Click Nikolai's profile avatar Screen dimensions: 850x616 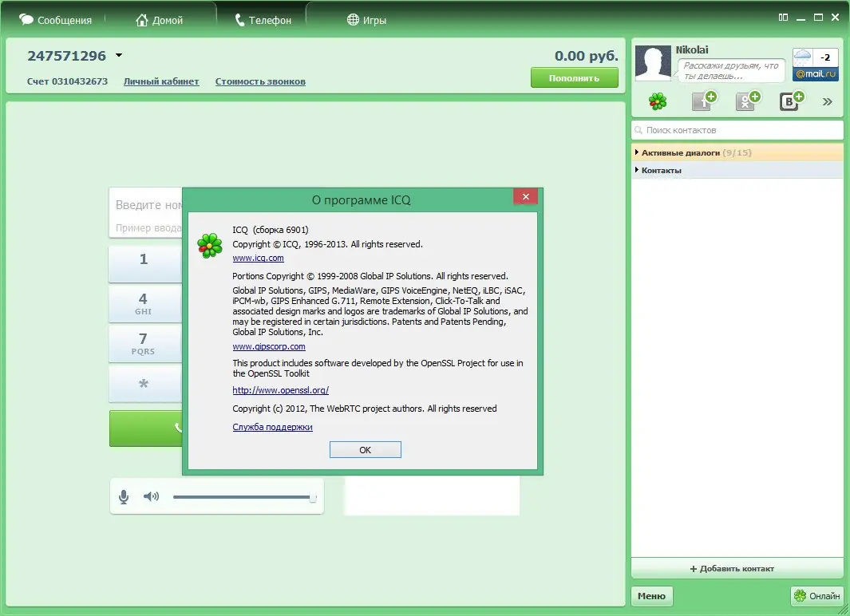(x=653, y=63)
